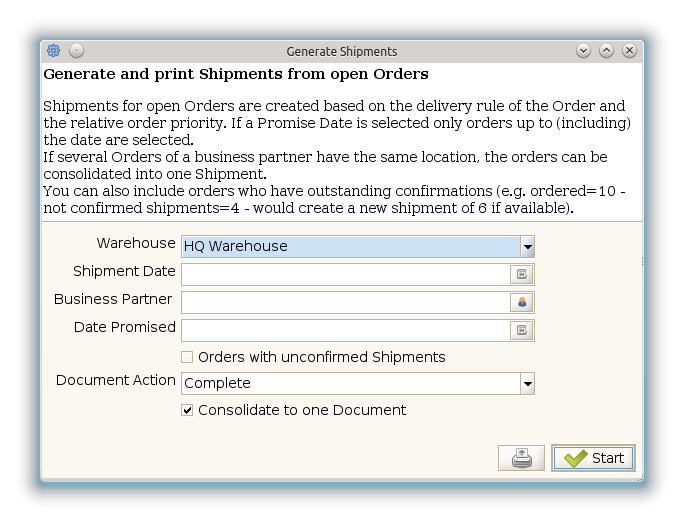The image size is (684, 522).
Task: Open the window menu gear icon
Action: [x=54, y=51]
